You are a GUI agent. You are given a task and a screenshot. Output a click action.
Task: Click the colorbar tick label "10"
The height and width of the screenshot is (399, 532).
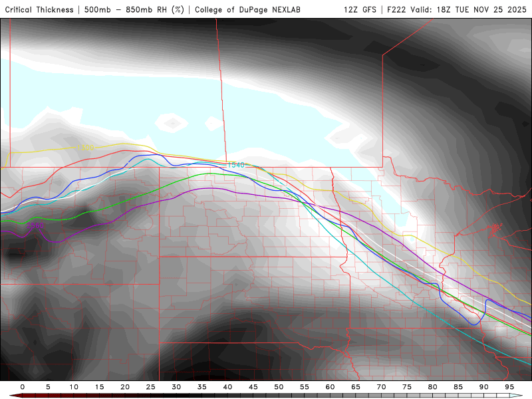[74, 387]
